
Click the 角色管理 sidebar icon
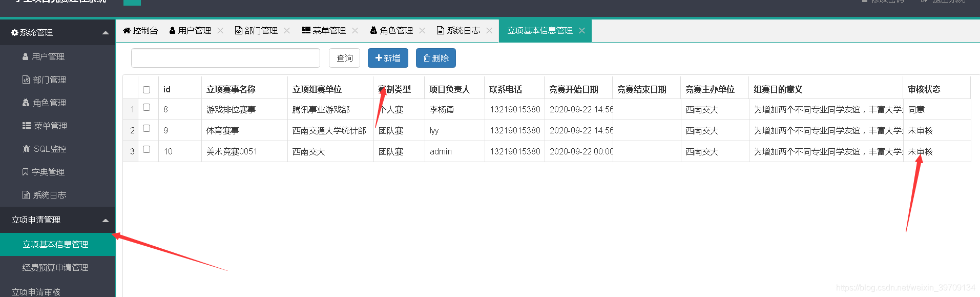[26, 103]
